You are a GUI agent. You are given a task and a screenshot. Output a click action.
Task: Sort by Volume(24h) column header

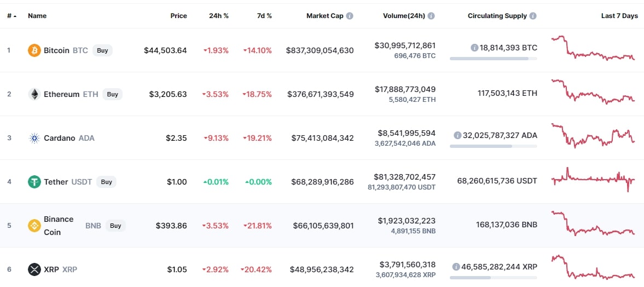[x=404, y=16]
